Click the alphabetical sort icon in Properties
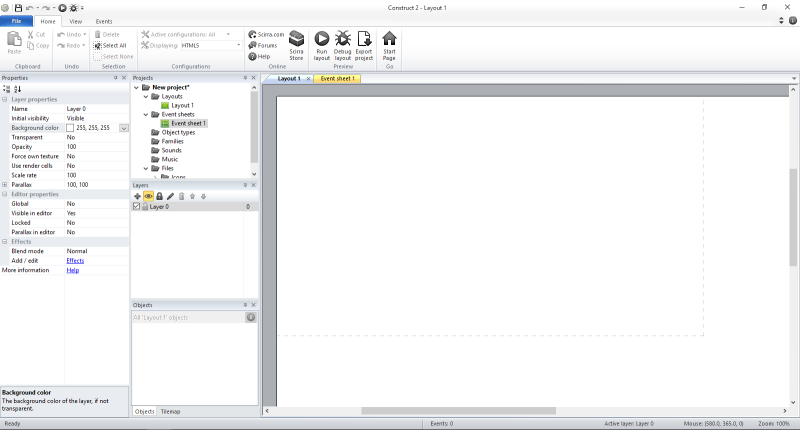This screenshot has height=430, width=800. pyautogui.click(x=17, y=89)
